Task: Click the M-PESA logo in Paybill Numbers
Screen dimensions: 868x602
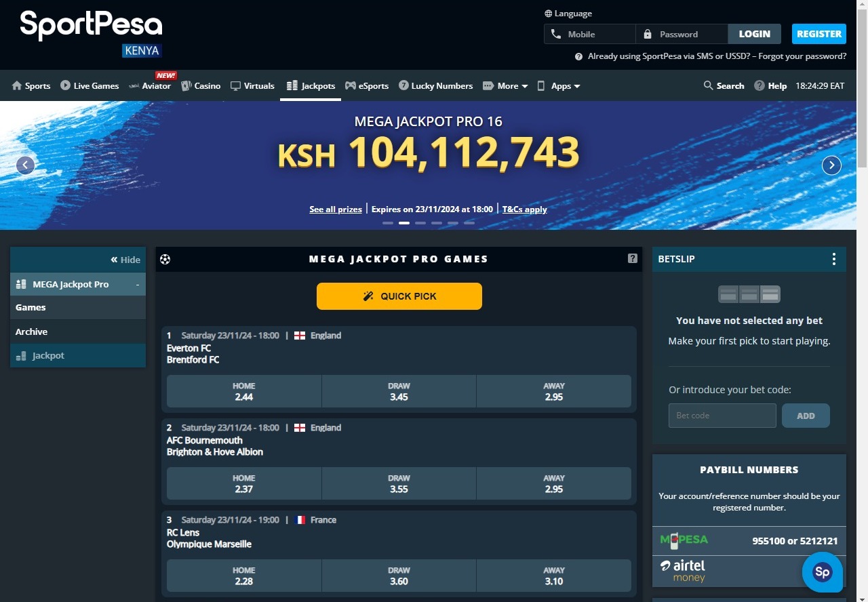Action: click(684, 540)
